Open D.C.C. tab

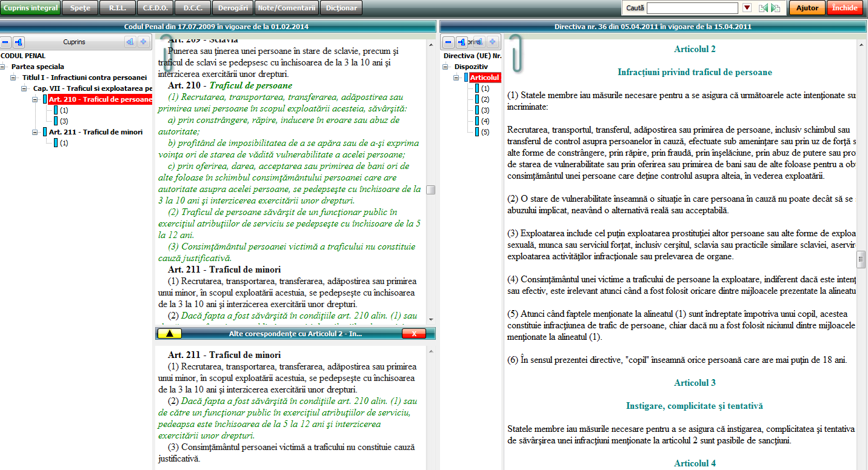pos(192,8)
